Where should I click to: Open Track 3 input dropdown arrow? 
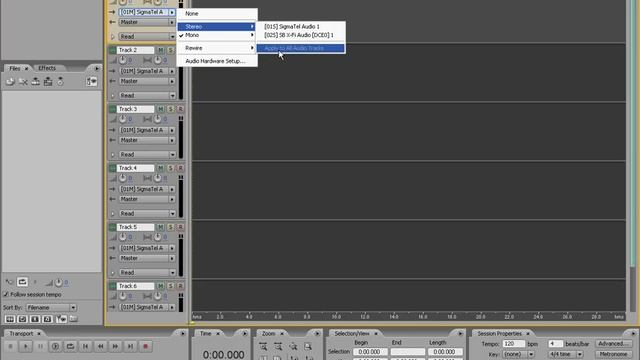tap(172, 130)
